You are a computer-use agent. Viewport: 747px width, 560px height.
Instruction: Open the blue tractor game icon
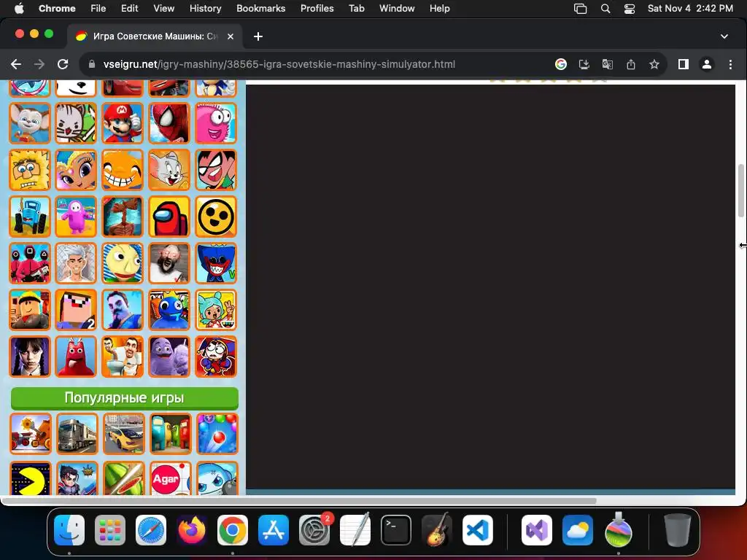tap(29, 217)
